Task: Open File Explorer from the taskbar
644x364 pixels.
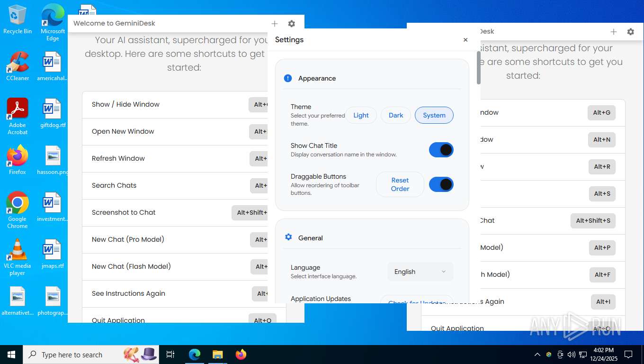Action: coord(217,355)
